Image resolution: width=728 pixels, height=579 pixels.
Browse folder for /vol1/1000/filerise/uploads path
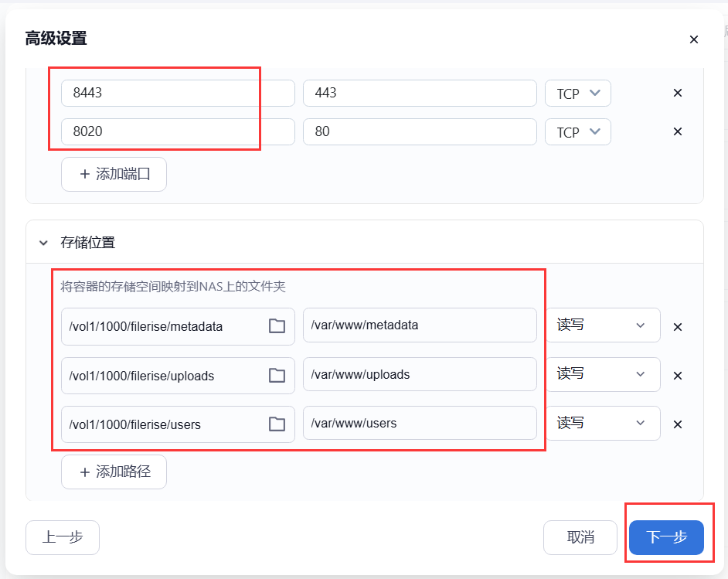pos(277,375)
